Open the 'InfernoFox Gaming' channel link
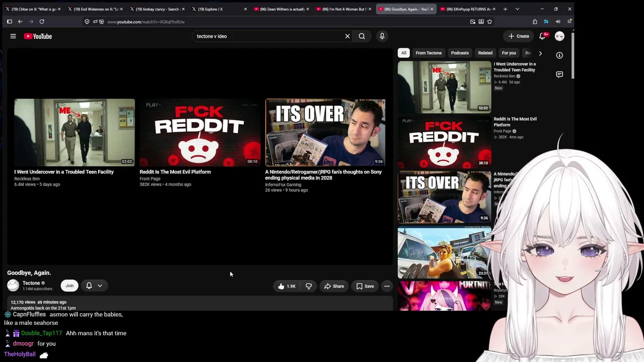The height and width of the screenshot is (362, 644). pos(283,185)
